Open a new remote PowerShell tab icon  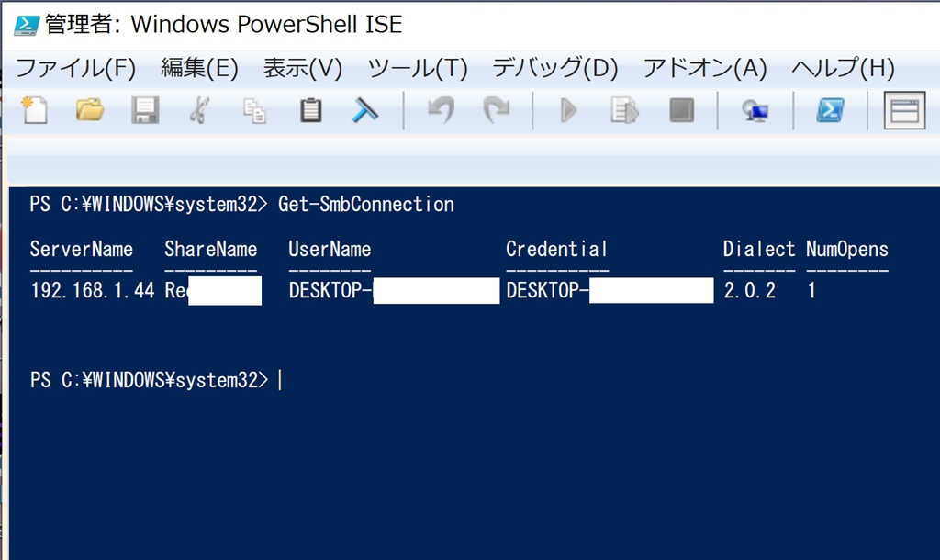(x=755, y=111)
